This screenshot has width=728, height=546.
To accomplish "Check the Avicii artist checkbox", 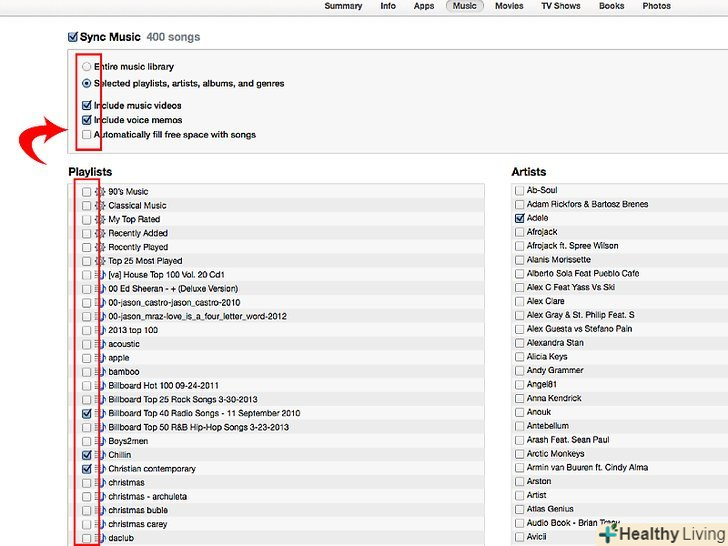I will pos(520,537).
